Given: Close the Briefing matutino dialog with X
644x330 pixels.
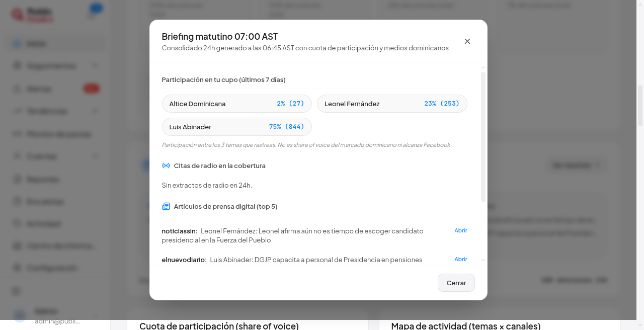Looking at the screenshot, I should click(467, 41).
